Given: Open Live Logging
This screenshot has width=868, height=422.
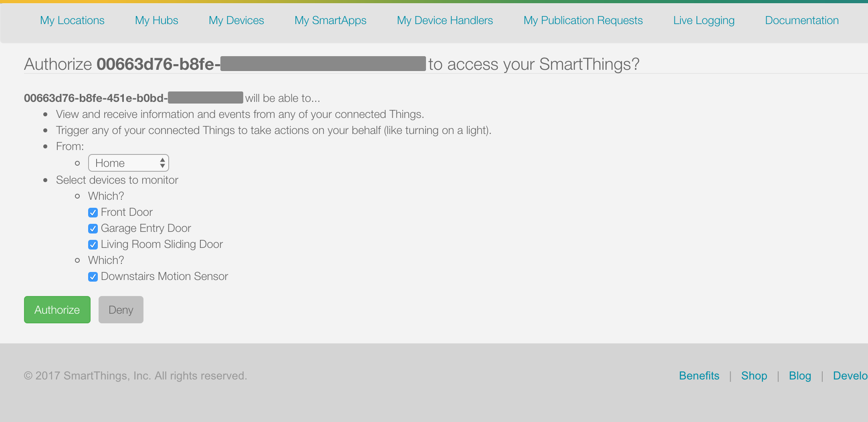Looking at the screenshot, I should click(704, 20).
